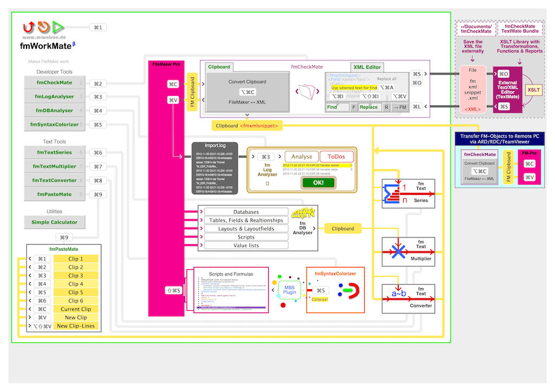The width and height of the screenshot is (555, 392).
Task: Select the Clipboard tab in fmCheckMate
Action: 219,67
